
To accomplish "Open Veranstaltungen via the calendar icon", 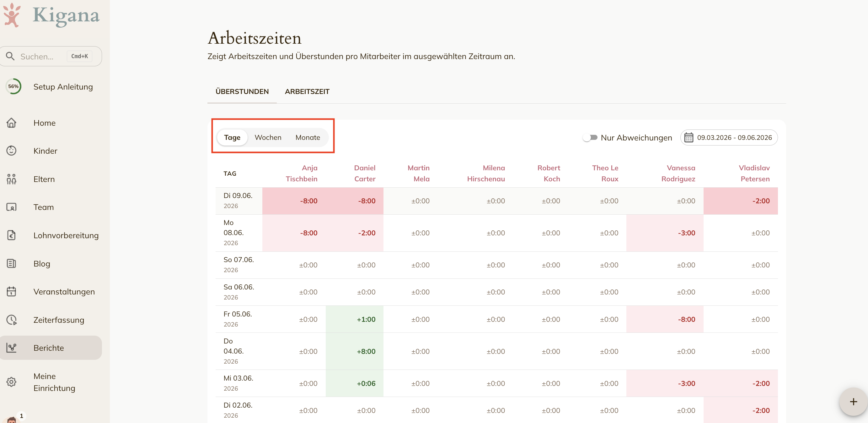I will point(12,291).
